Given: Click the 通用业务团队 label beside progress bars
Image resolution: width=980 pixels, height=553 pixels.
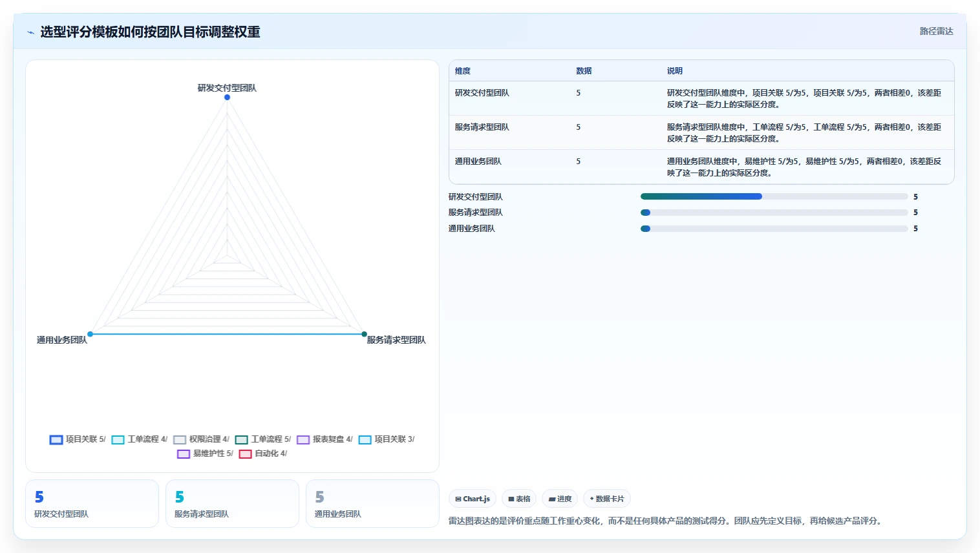Looking at the screenshot, I should click(471, 228).
